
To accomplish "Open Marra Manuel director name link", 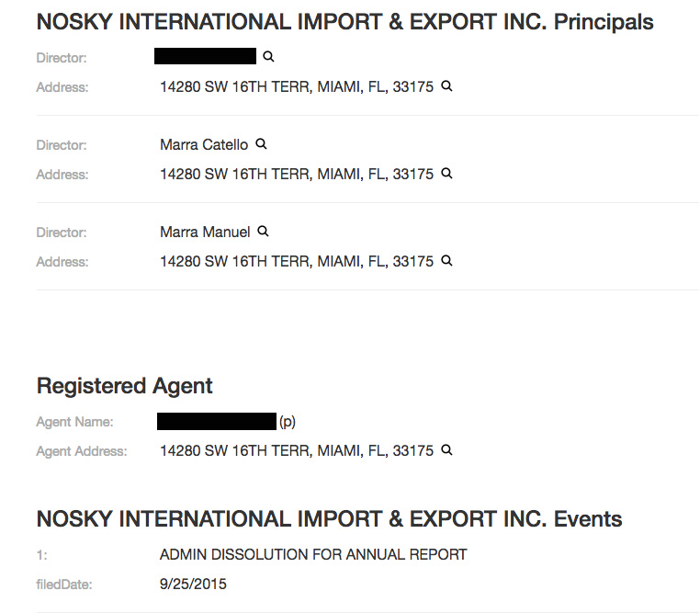I will point(205,233).
